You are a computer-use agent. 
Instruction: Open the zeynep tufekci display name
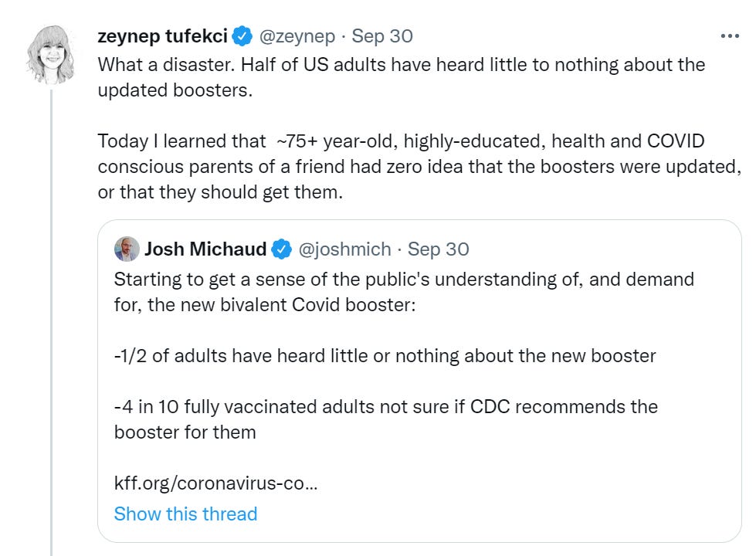[162, 36]
